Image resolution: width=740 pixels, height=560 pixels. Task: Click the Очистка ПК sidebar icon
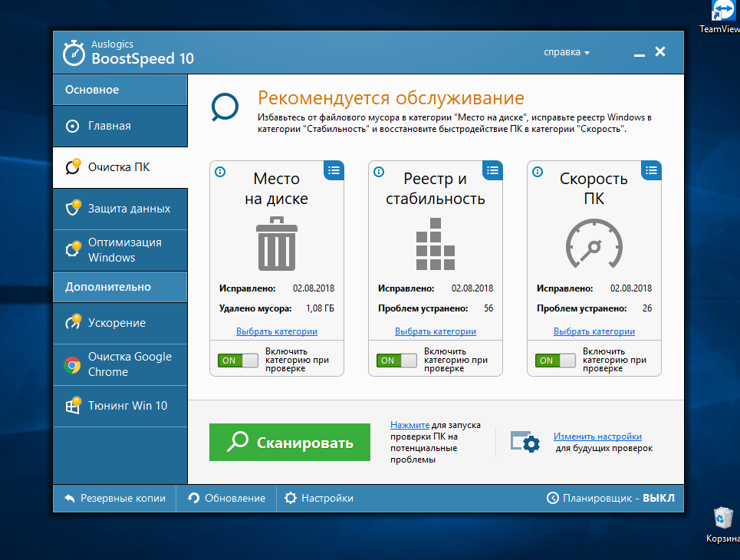tap(73, 166)
